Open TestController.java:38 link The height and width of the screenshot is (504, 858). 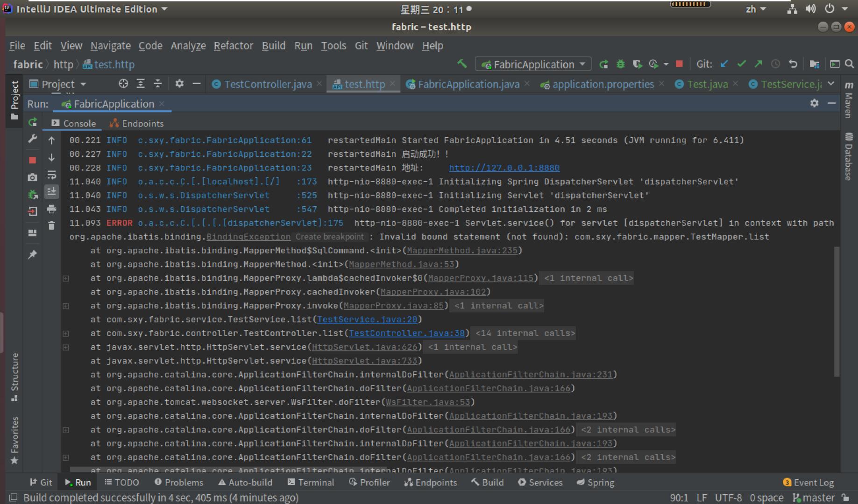[407, 333]
